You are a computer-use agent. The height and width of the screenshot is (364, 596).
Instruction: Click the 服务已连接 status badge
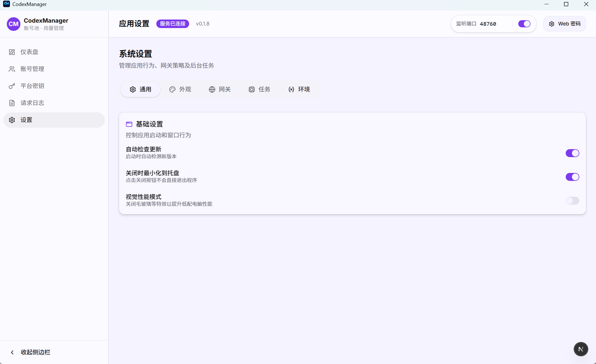[172, 24]
